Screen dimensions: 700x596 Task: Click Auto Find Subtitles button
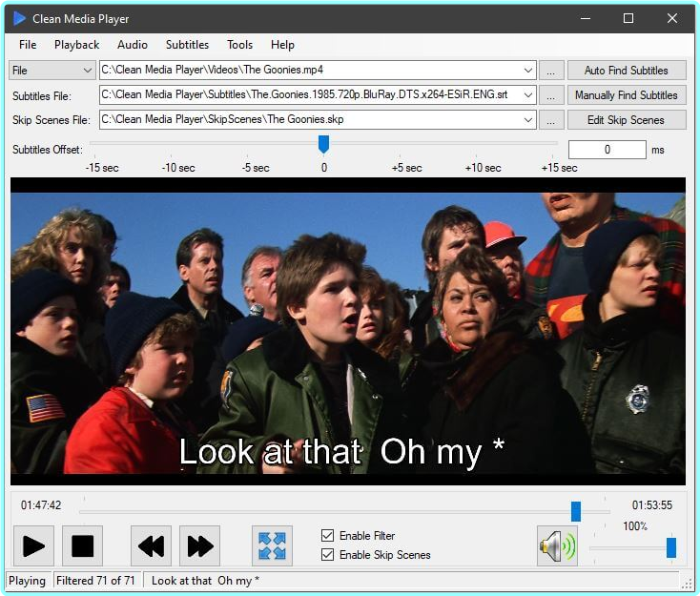pos(626,71)
